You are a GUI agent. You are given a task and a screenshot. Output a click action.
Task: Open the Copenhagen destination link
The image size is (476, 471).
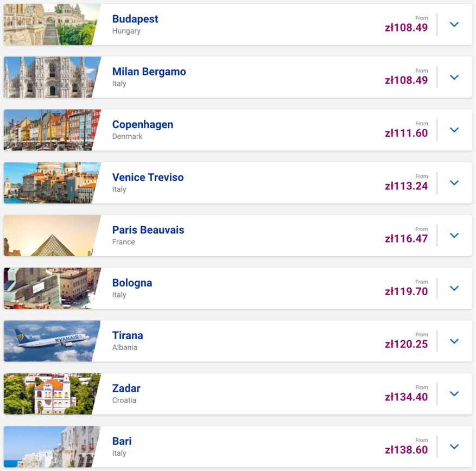click(x=143, y=124)
